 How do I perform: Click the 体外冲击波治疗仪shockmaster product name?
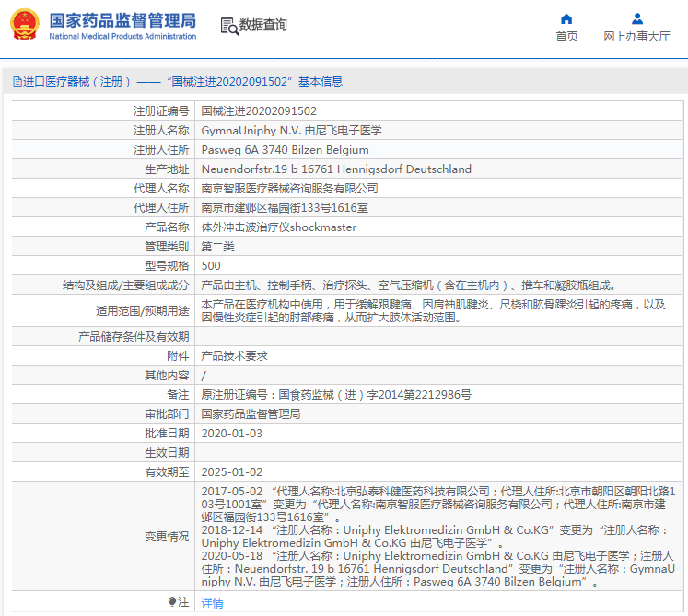[x=278, y=227]
